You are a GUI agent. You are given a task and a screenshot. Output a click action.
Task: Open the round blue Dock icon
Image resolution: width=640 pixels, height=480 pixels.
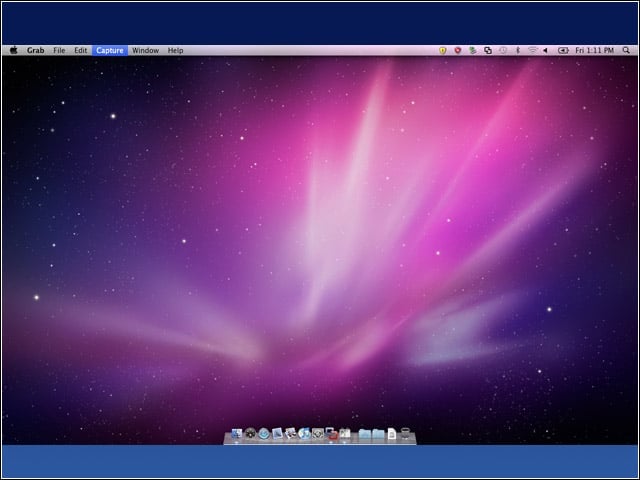[x=264, y=433]
